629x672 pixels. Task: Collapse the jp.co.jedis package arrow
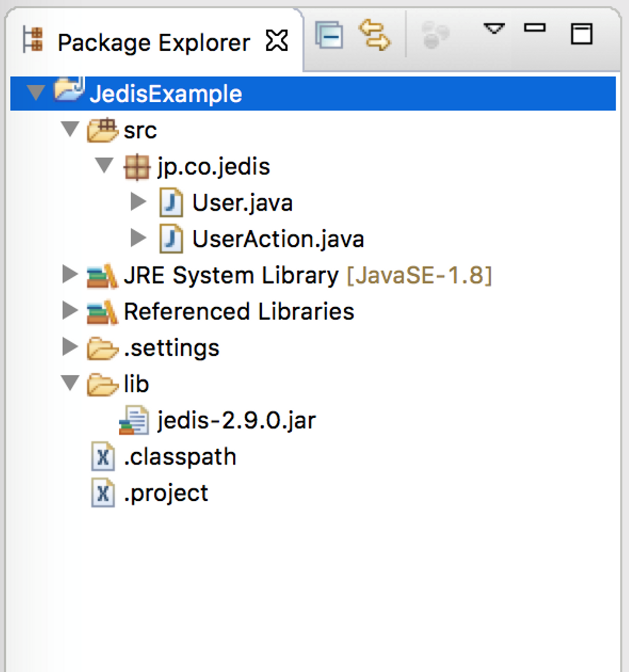pos(104,165)
